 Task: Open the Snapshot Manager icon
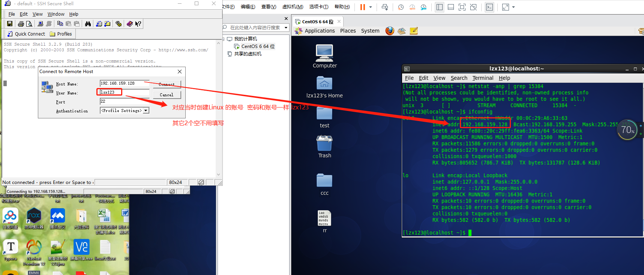tap(423, 7)
